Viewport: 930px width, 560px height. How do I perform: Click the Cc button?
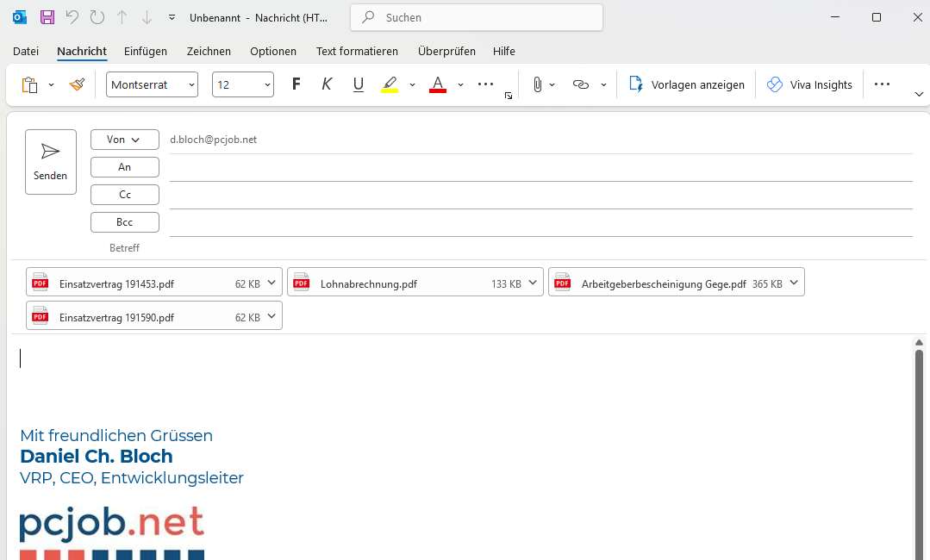(125, 195)
